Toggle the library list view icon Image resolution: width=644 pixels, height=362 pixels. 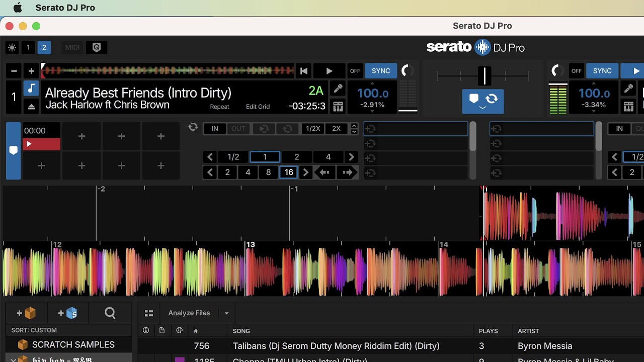(x=149, y=313)
